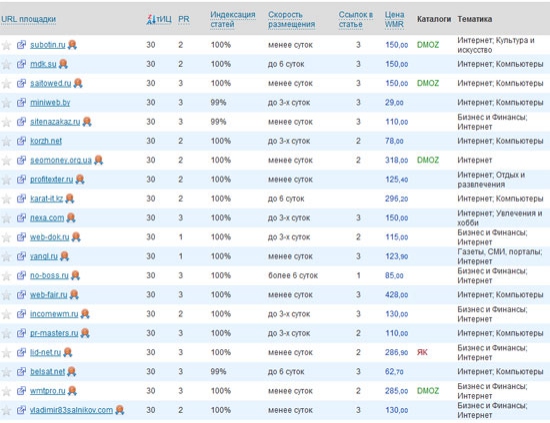Open yangl.ru external link icon

point(21,256)
